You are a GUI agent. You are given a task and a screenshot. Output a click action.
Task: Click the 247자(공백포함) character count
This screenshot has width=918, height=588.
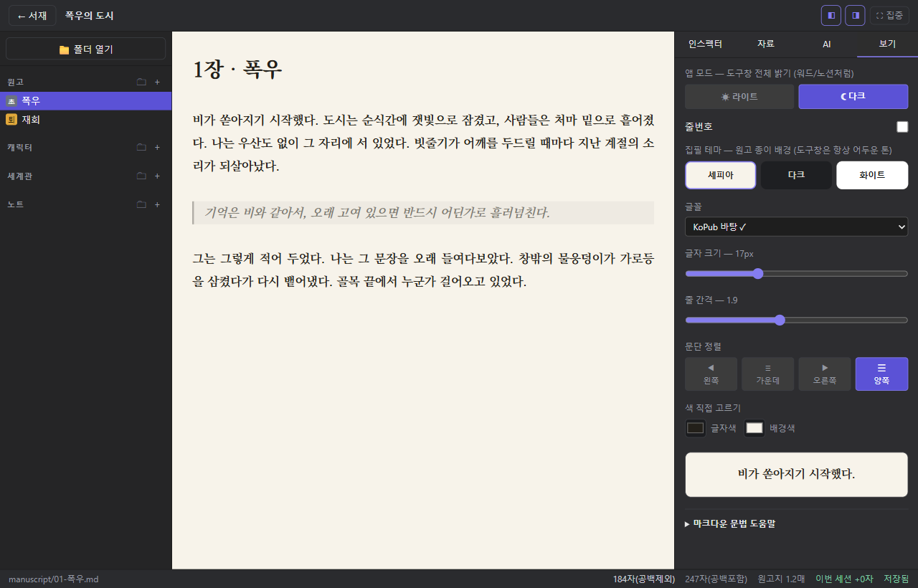(x=716, y=579)
